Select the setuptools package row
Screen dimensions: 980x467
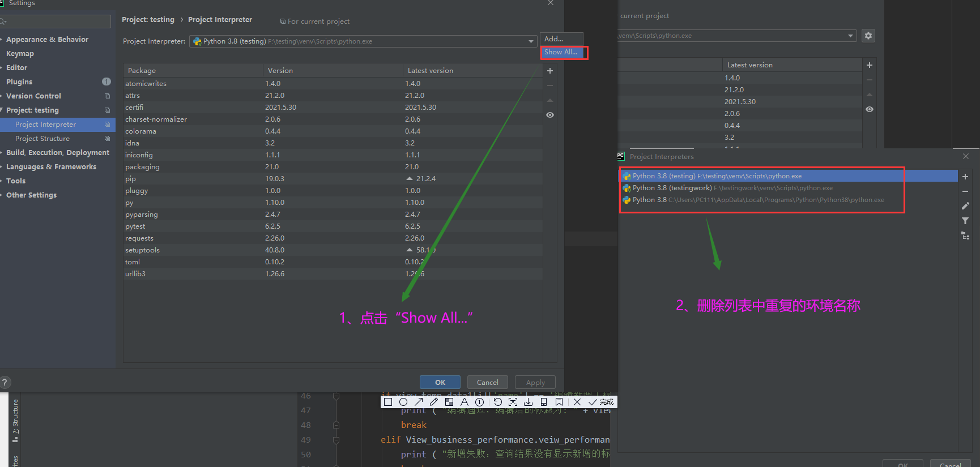[x=333, y=250]
